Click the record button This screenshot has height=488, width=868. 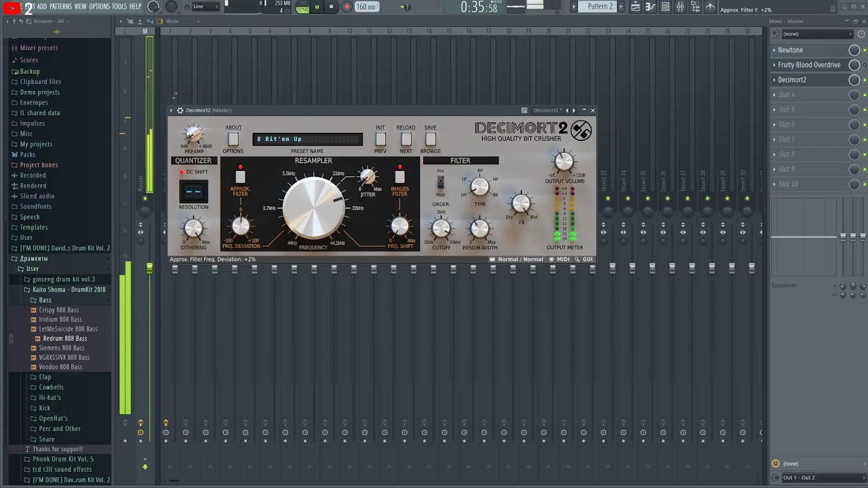(347, 7)
